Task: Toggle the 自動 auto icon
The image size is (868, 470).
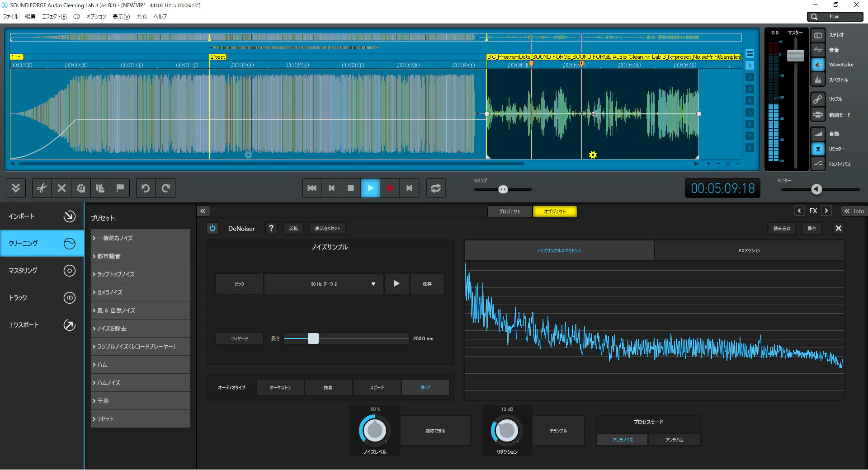Action: [818, 134]
